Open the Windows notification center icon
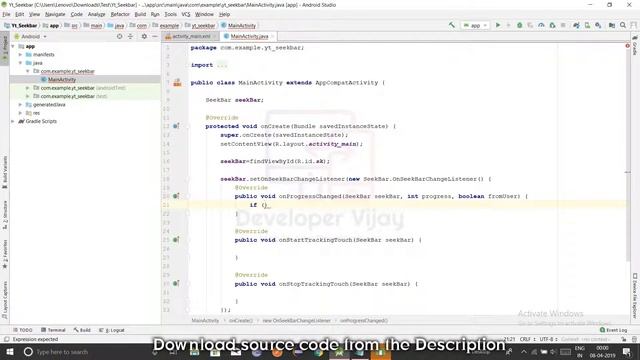 [x=627, y=351]
